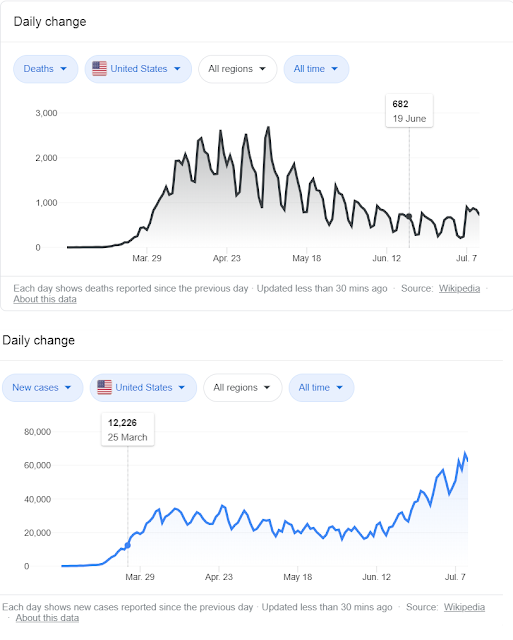Open Wikipedia source link under deaths chart
Screen dimensions: 513x640
tap(459, 289)
